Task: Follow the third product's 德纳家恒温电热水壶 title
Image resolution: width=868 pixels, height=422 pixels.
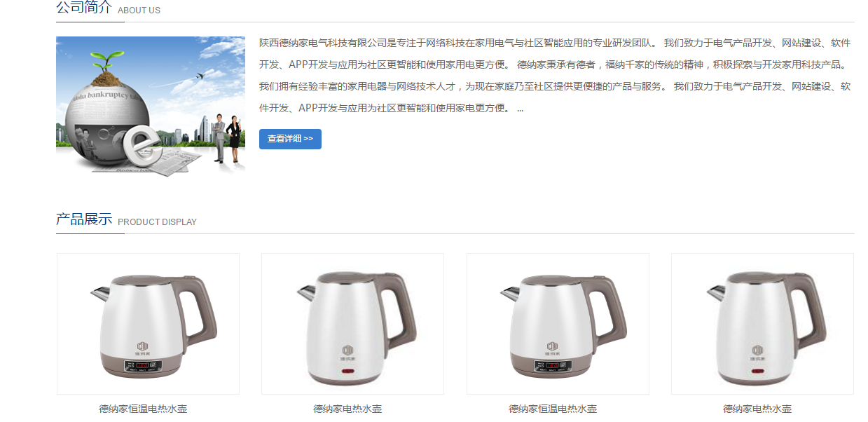Action: coord(553,409)
